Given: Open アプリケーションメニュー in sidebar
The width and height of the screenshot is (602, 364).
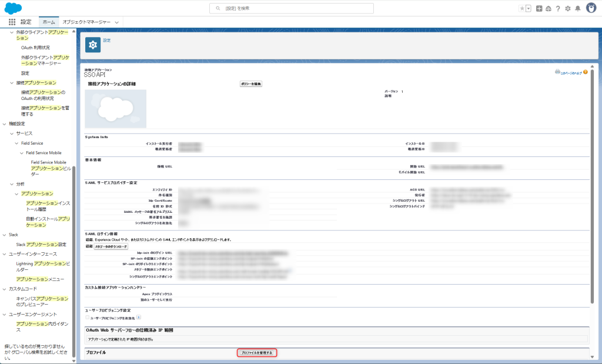Looking at the screenshot, I should click(x=40, y=279).
